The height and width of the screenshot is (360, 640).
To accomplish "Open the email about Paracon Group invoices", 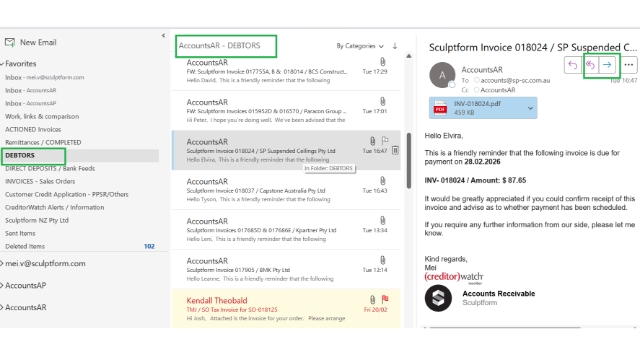I will tap(286, 111).
